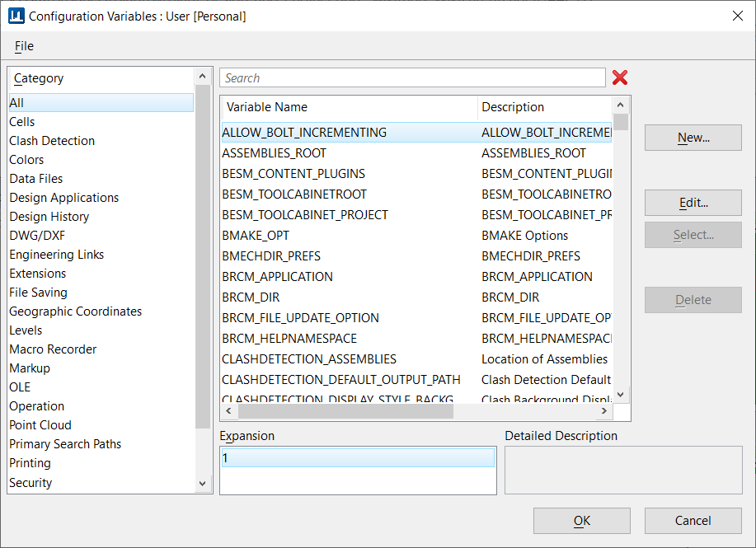Screen dimensions: 756x548
Task: Open the File menu
Action: pos(23,46)
